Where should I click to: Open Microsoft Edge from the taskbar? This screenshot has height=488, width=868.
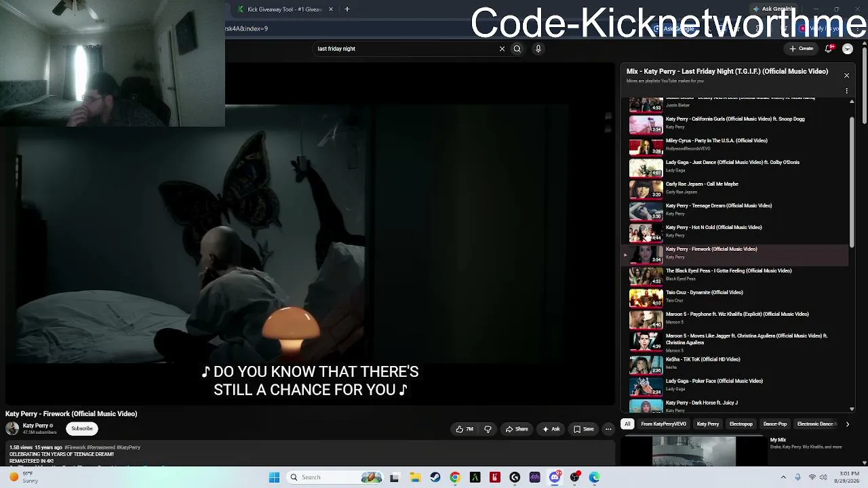pyautogui.click(x=595, y=477)
